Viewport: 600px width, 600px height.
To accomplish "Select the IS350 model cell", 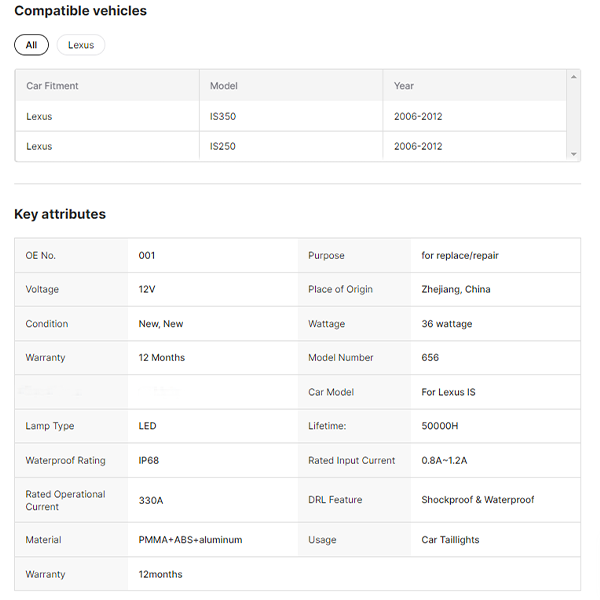I will click(x=223, y=116).
